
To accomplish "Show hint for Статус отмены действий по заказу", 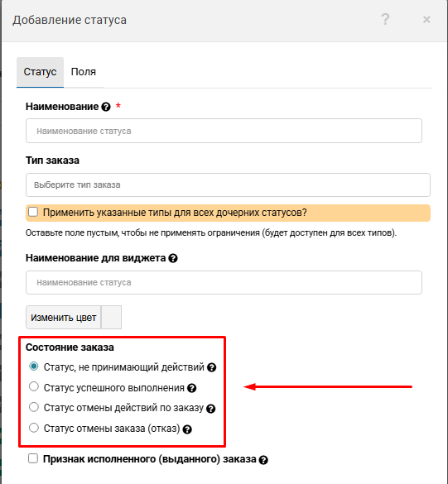I will [x=210, y=409].
